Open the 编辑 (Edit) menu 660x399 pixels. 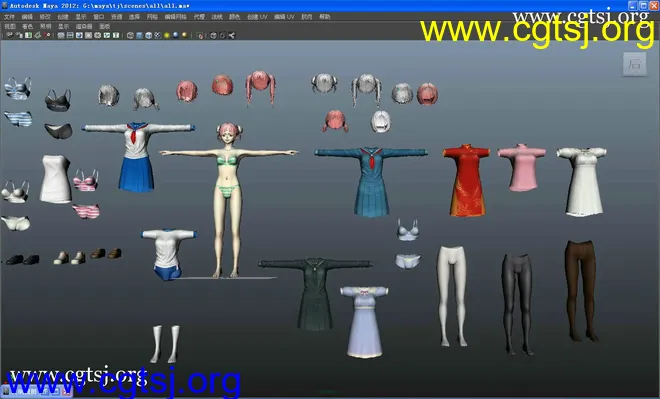pyautogui.click(x=27, y=17)
